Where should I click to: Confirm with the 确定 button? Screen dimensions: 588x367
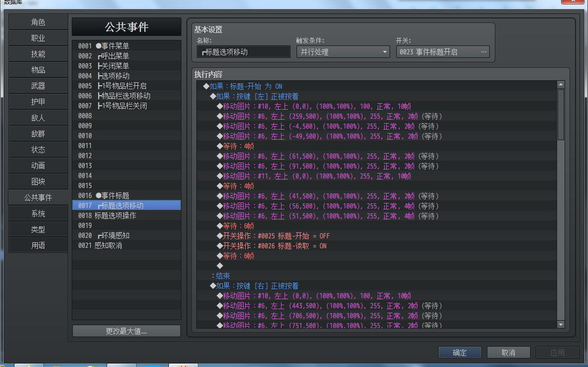point(460,353)
